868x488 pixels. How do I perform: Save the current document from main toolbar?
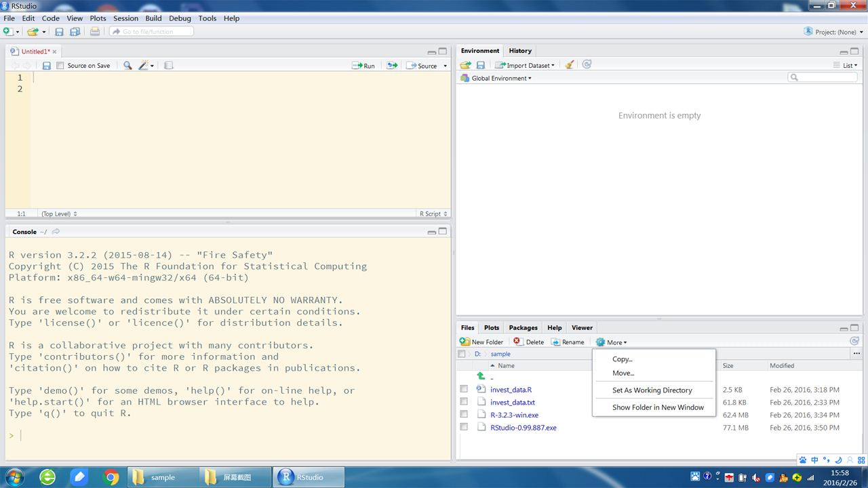[x=59, y=32]
